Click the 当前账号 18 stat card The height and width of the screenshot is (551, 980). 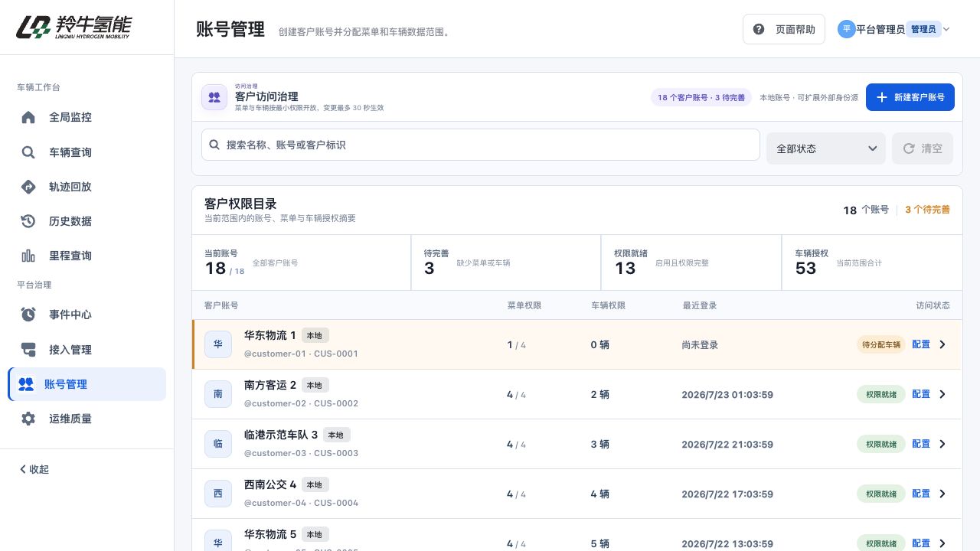(302, 262)
